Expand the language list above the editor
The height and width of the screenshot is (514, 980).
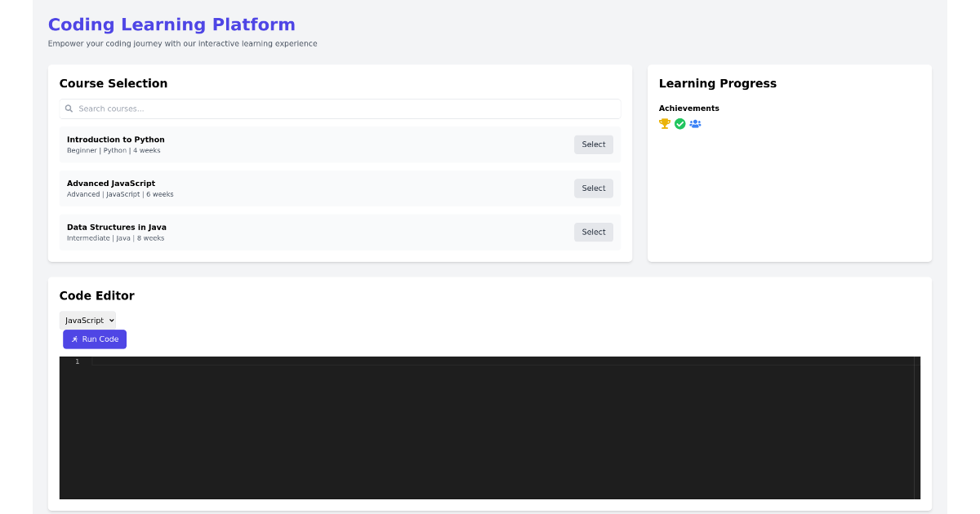pyautogui.click(x=87, y=320)
